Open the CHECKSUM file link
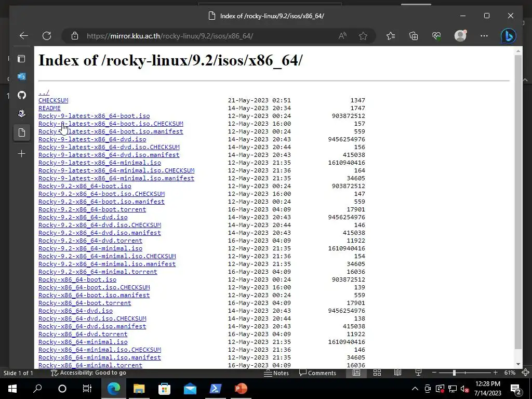 (54, 100)
